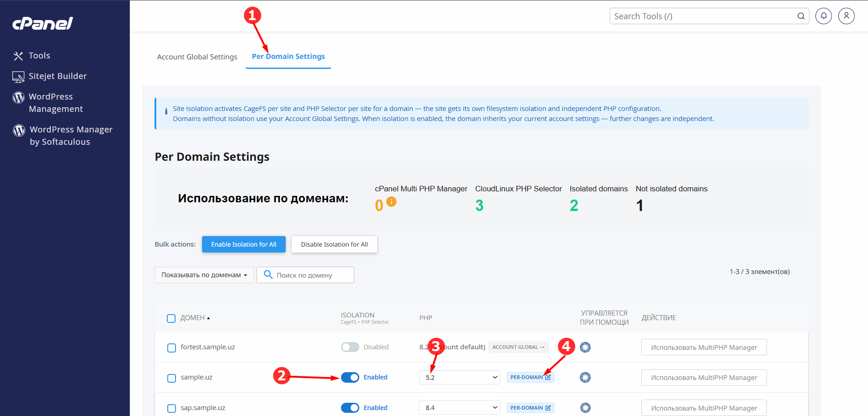Click the УПРАВЛЯЕТСЯ ПРИ ПОМОЩИ column header
The height and width of the screenshot is (416, 868).
click(604, 318)
